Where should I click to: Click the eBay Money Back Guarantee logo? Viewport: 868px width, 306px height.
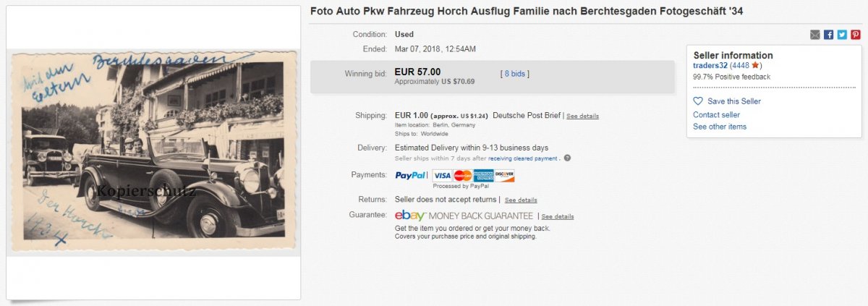pyautogui.click(x=464, y=216)
